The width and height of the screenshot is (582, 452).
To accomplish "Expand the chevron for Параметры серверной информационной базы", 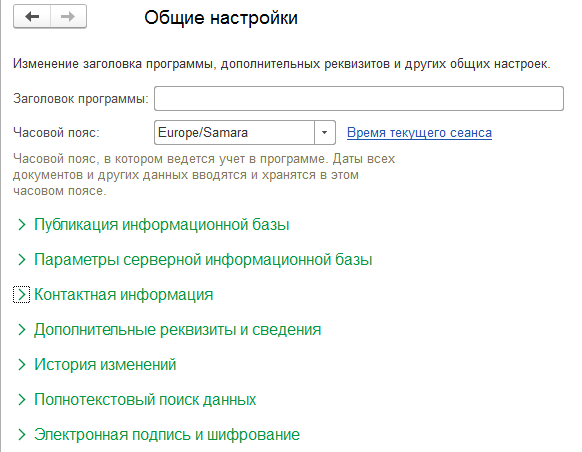I will [x=22, y=259].
